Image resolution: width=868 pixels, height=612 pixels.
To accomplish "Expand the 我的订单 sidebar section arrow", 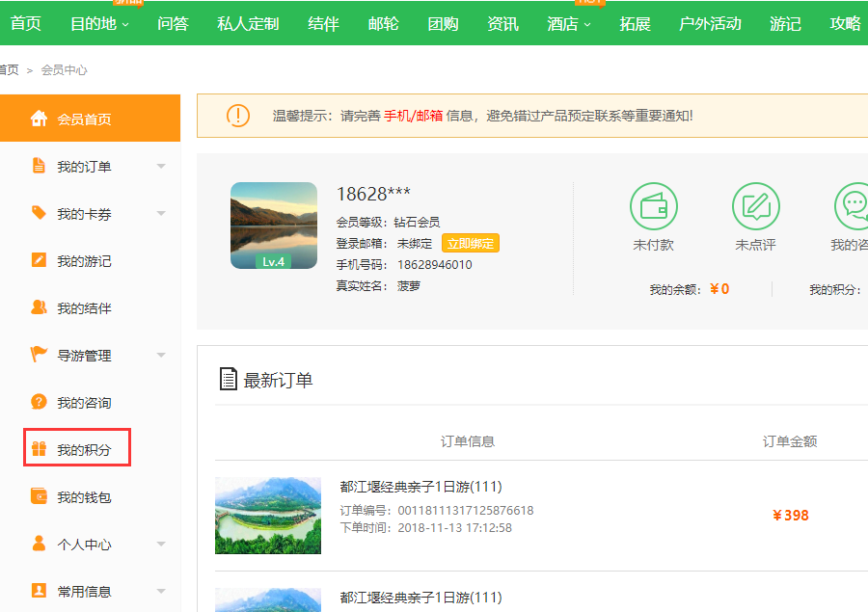I will tap(161, 167).
